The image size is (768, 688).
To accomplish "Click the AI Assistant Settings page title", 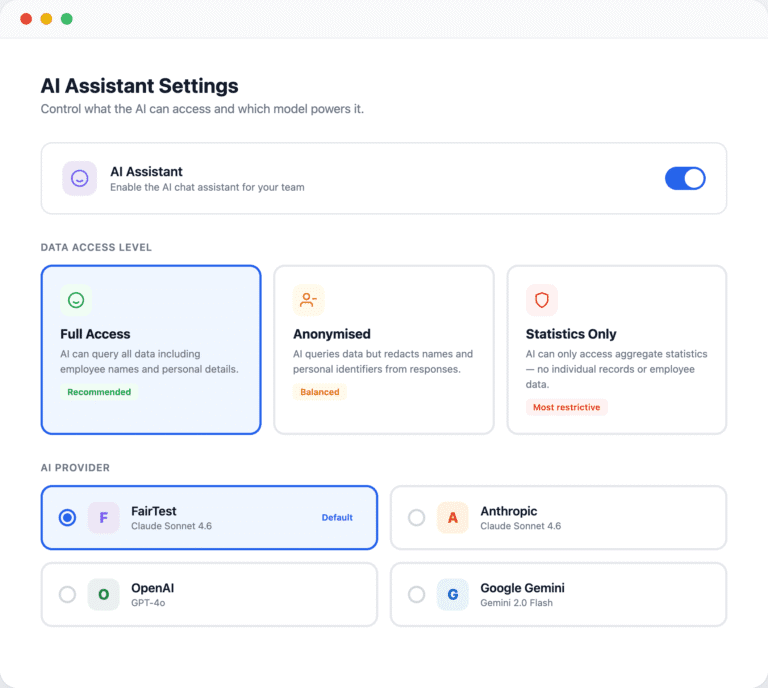I will 139,86.
